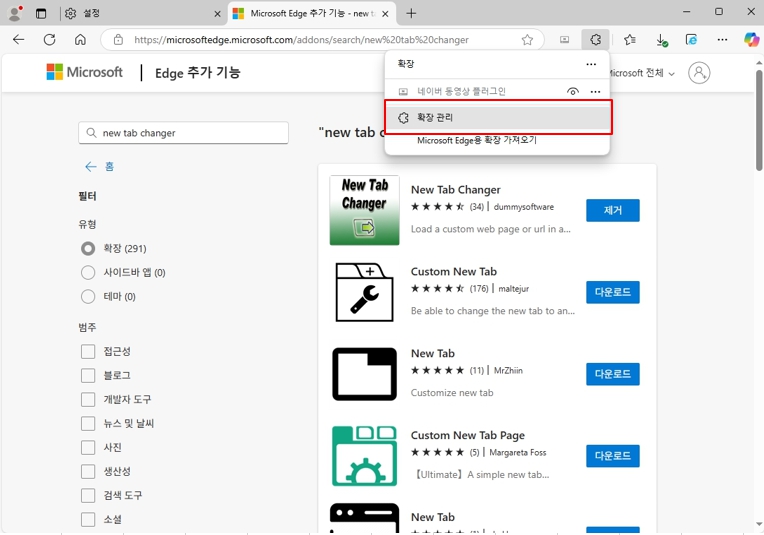Image resolution: width=764 pixels, height=535 pixels.
Task: Close the Settings tab
Action: point(217,14)
